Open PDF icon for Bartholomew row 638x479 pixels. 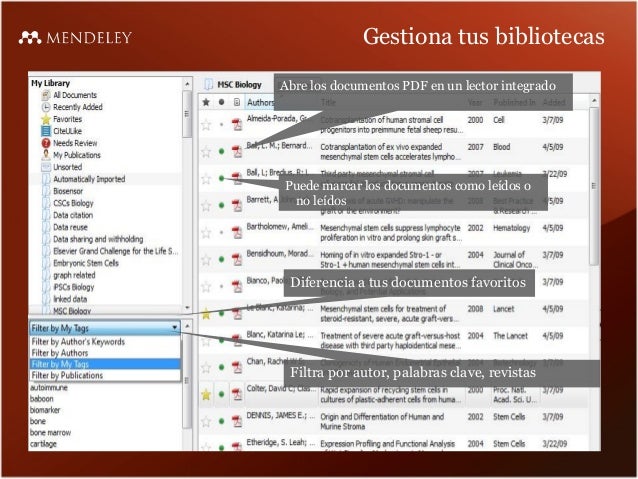coord(237,233)
